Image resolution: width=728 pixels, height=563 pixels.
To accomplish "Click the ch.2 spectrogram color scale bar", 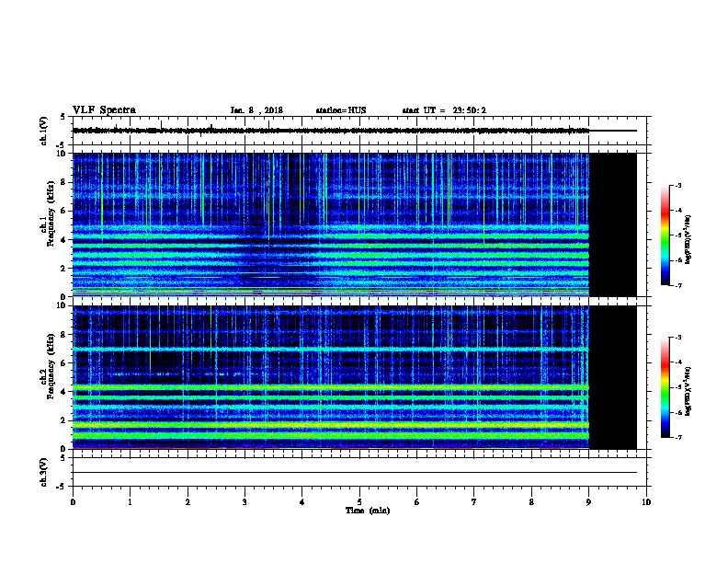I will [665, 387].
